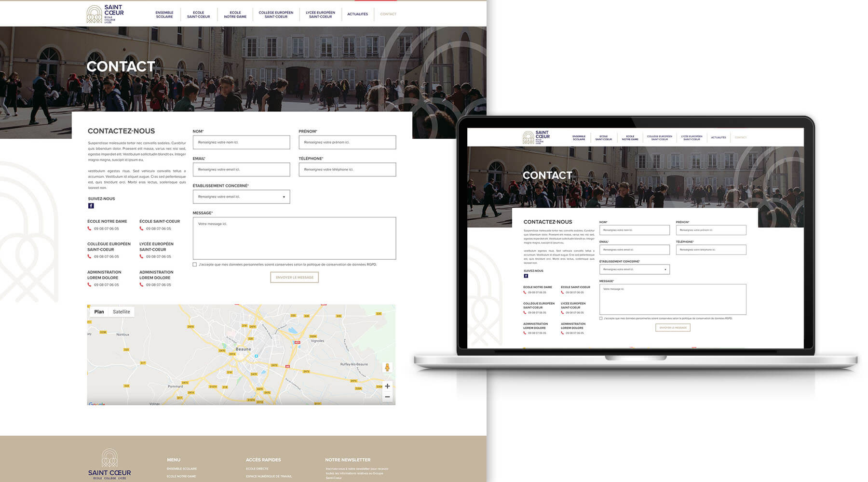The width and height of the screenshot is (868, 482).
Task: Check the RGPD data consent checkbox
Action: coord(194,264)
